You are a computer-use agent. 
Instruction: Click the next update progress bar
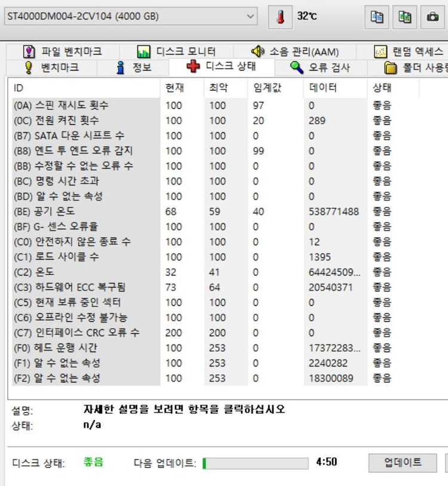(x=255, y=463)
